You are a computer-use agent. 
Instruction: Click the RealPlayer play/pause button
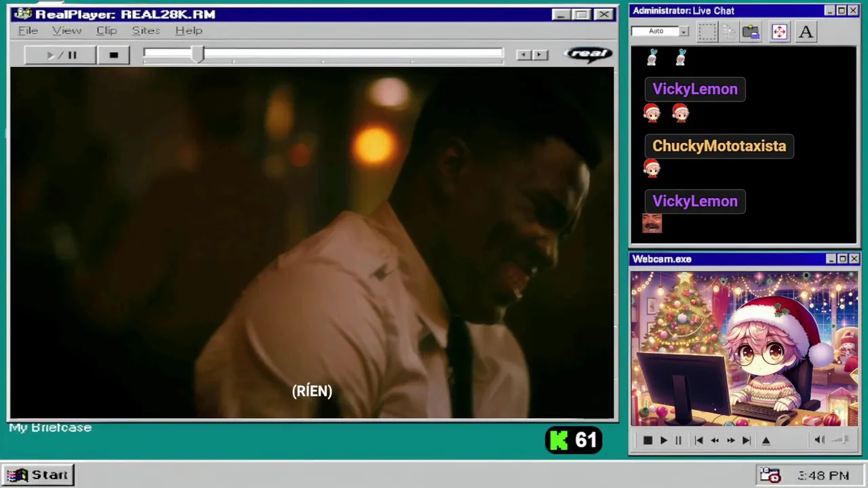click(x=60, y=55)
